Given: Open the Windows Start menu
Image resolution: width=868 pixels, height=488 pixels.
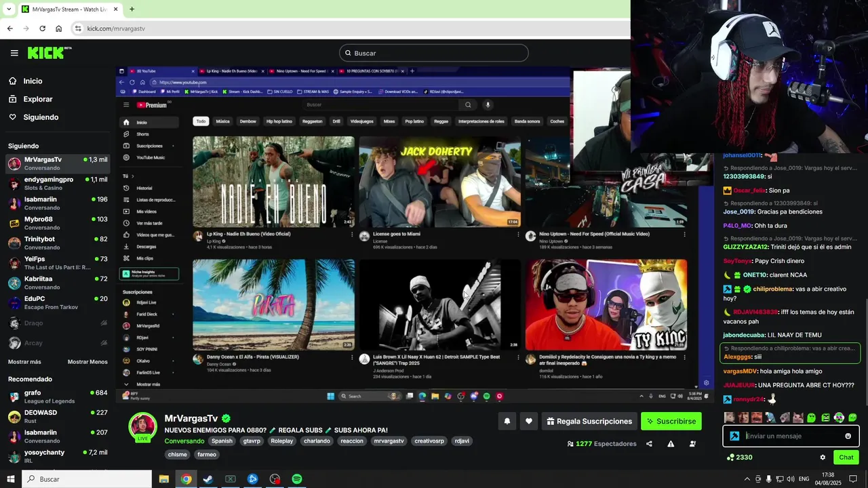Looking at the screenshot, I should pos(11,479).
